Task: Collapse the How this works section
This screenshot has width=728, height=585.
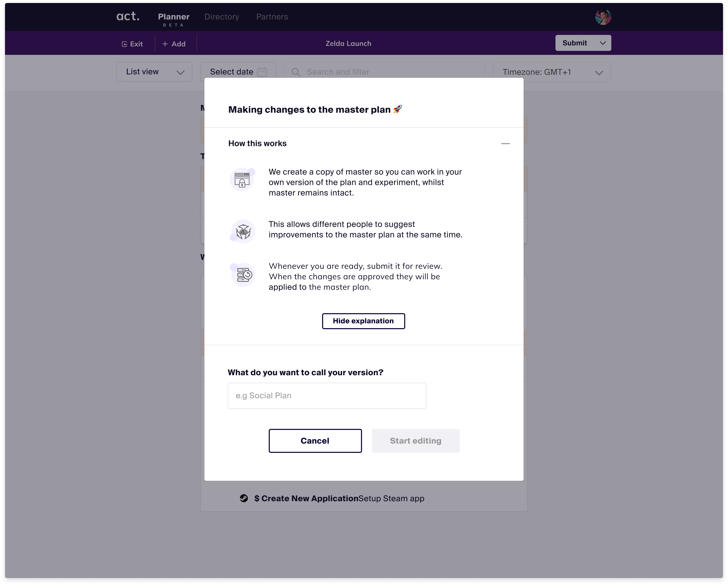Action: pos(505,143)
